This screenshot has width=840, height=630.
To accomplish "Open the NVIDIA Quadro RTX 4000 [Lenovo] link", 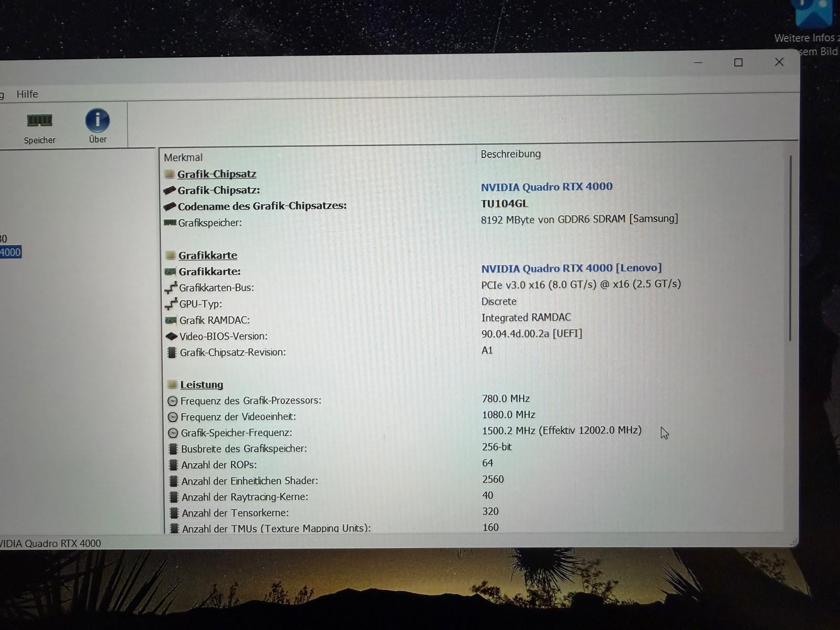I will 571,268.
